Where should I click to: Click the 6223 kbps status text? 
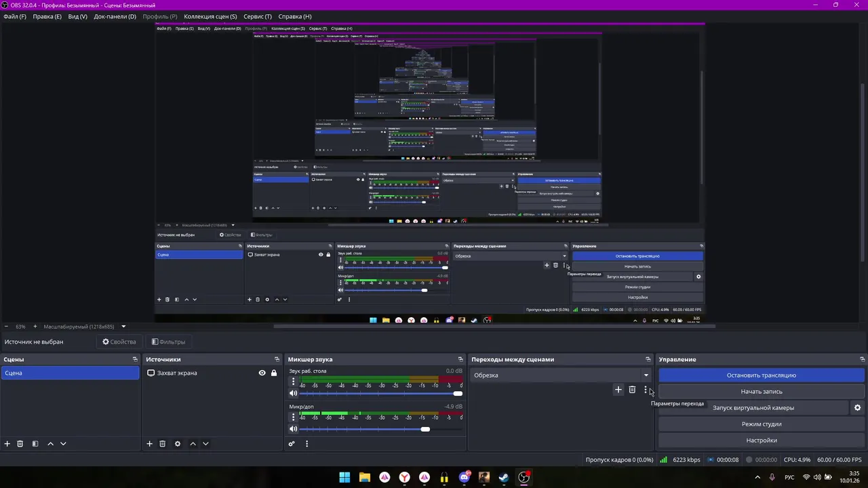pos(686,460)
